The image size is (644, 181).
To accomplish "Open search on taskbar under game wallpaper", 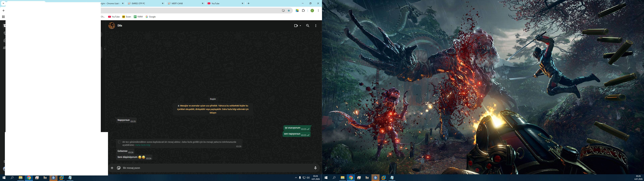I will click(334, 178).
